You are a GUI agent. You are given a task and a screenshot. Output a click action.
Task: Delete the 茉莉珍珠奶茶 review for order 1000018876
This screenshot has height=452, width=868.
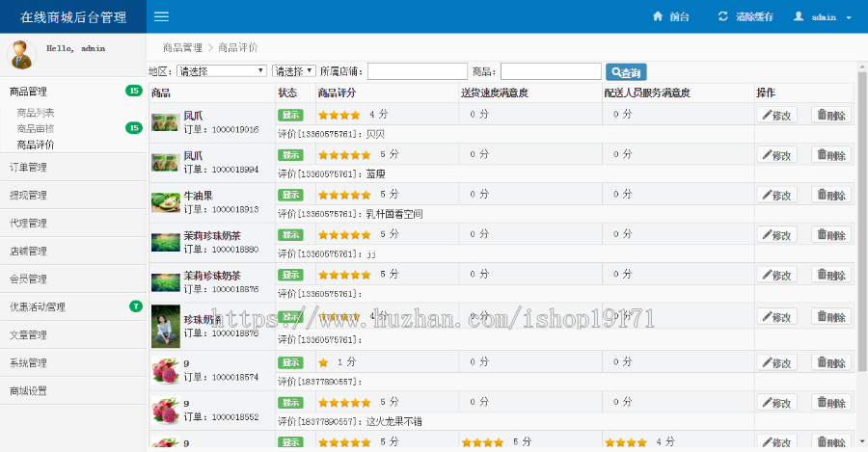(831, 275)
